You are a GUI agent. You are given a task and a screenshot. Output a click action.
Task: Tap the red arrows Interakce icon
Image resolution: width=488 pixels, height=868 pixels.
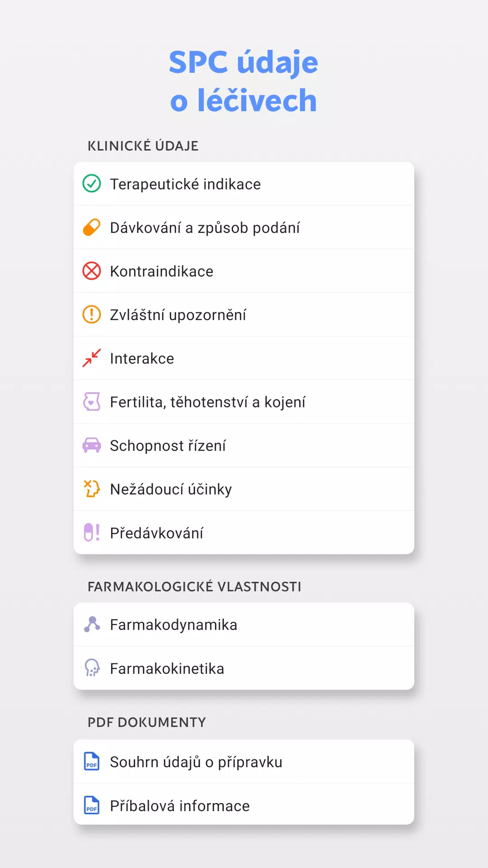coord(92,358)
